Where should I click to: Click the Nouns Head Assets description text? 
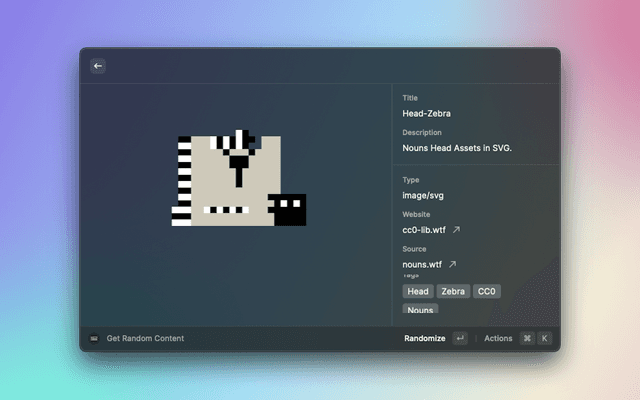point(457,148)
